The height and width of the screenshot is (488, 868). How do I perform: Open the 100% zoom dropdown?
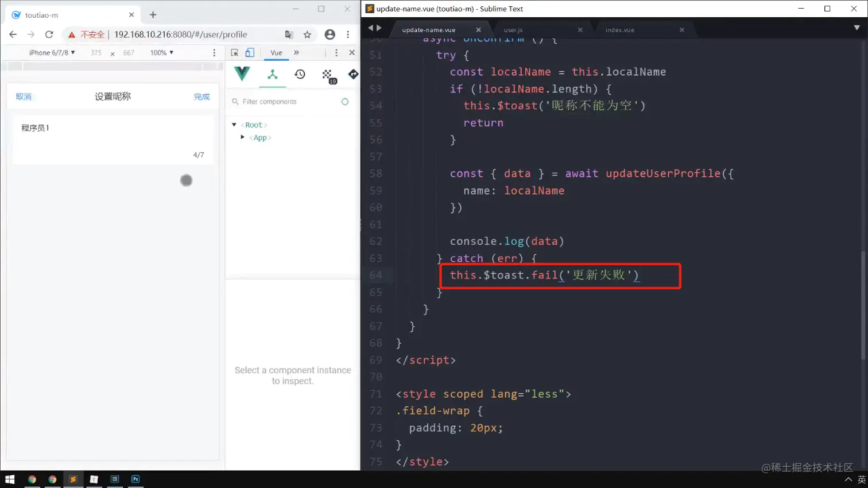tap(161, 53)
